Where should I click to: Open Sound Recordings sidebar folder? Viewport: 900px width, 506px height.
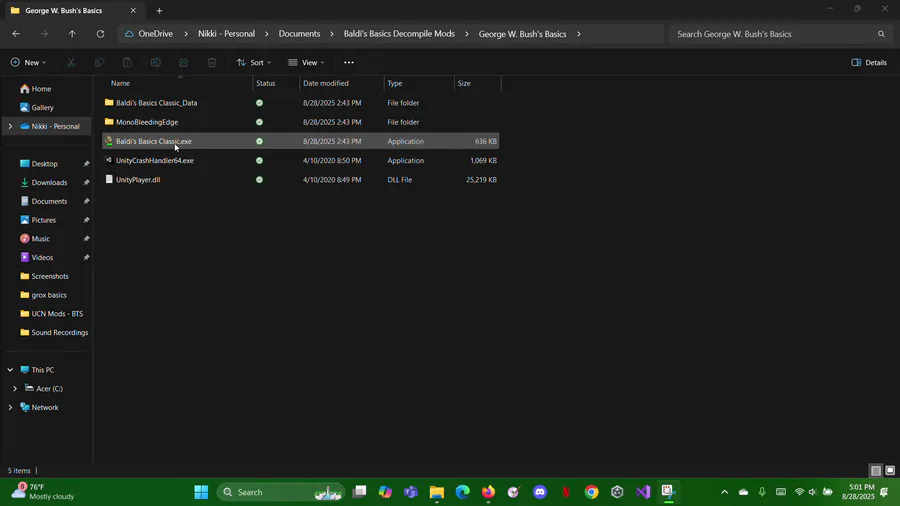[x=54, y=333]
